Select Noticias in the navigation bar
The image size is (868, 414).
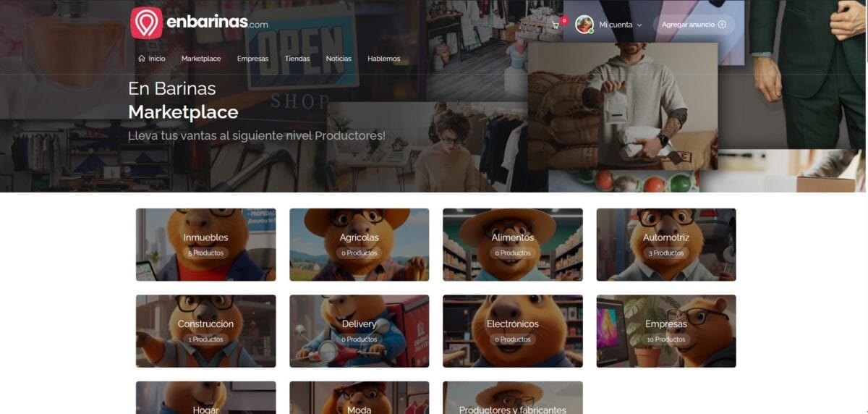click(339, 59)
